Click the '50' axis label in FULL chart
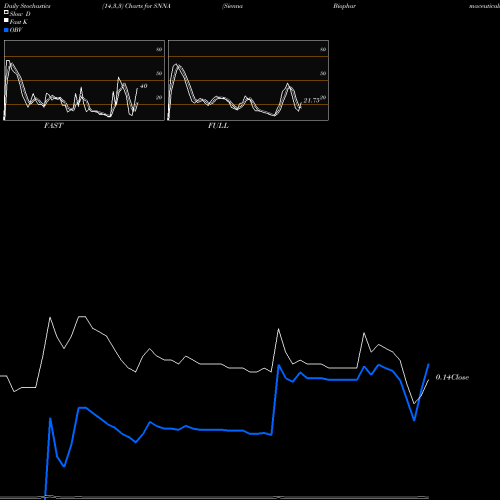Screen dimensions: 500x500 click(x=323, y=73)
